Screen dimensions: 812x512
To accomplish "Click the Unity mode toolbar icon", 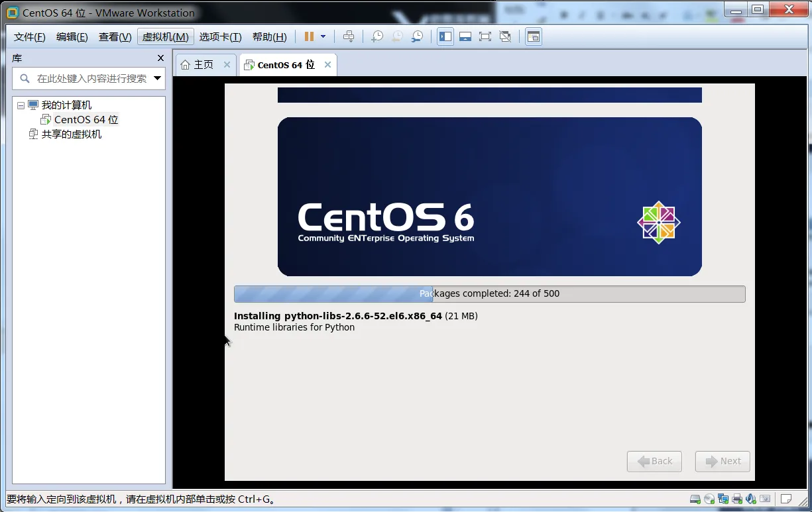I will coord(505,36).
